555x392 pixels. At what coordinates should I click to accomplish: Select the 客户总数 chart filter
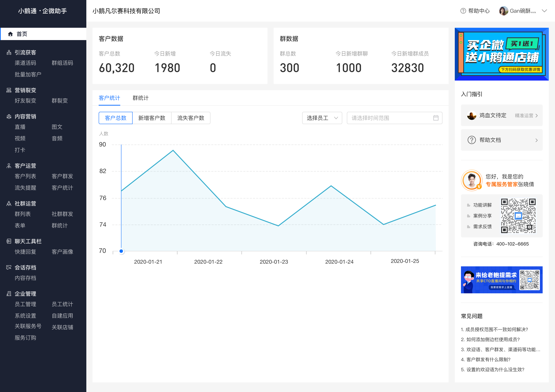point(116,118)
